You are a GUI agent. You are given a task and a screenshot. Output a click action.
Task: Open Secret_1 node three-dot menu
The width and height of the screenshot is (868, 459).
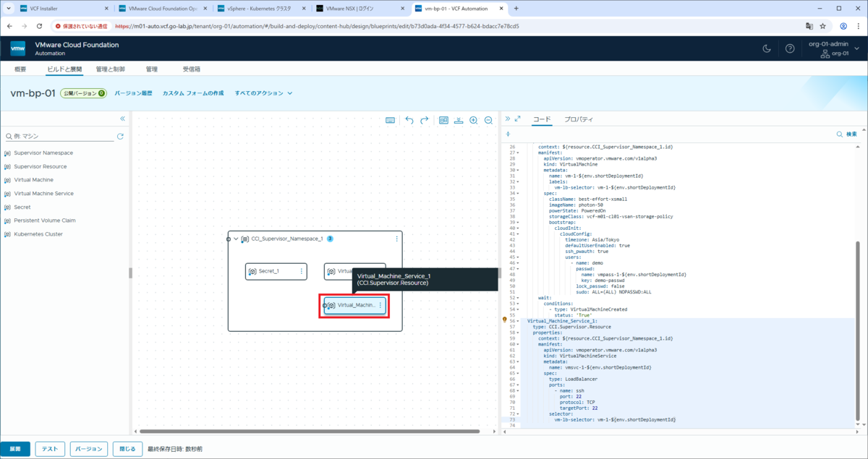click(302, 271)
